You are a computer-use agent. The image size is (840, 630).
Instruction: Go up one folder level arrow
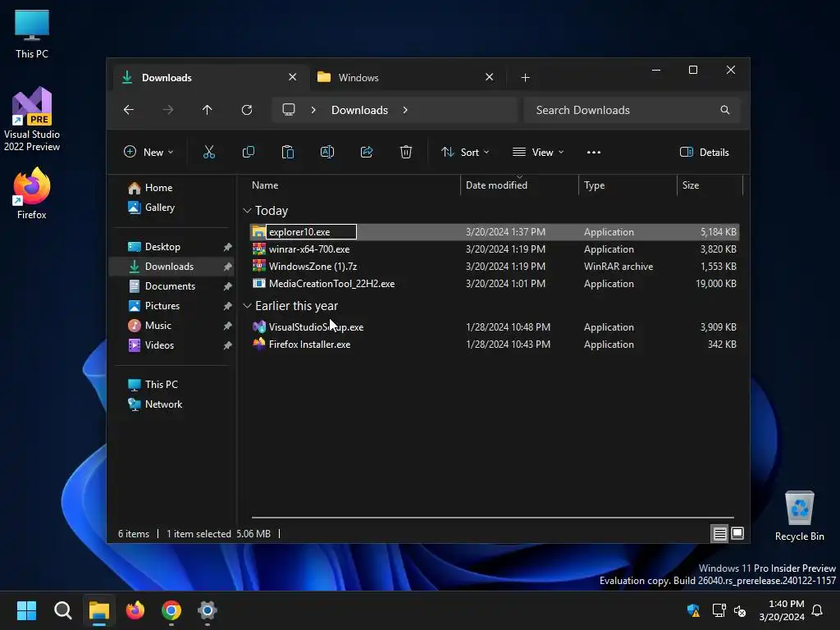click(x=208, y=110)
